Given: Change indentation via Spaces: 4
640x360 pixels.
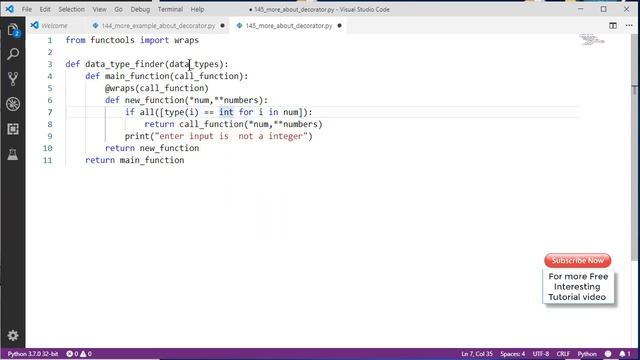Looking at the screenshot, I should (x=512, y=354).
